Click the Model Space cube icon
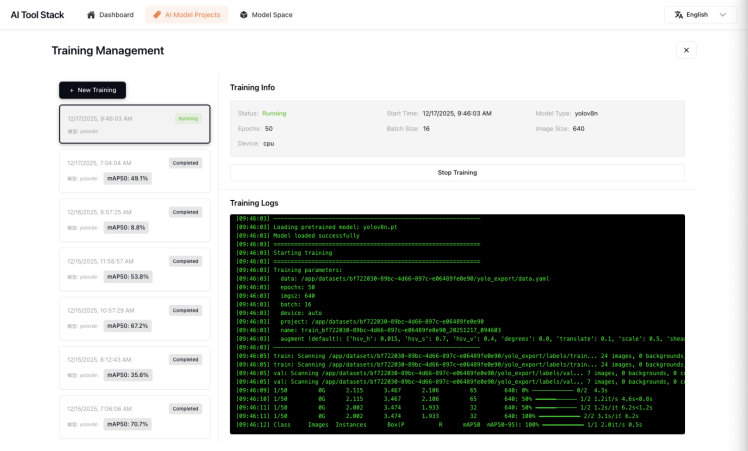Viewport: 748px width, 451px height. click(244, 15)
